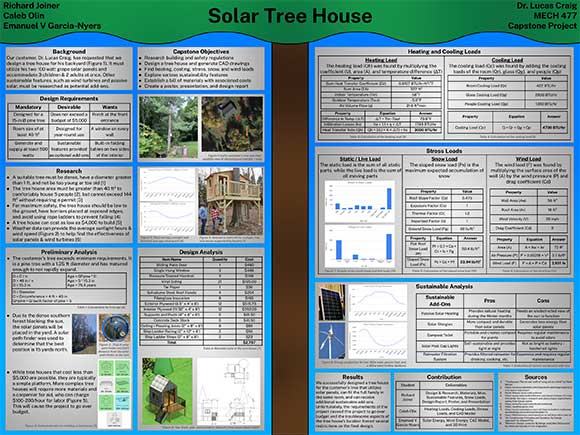Click the "Snow Load" subheading
580x435 pixels.
click(x=444, y=159)
